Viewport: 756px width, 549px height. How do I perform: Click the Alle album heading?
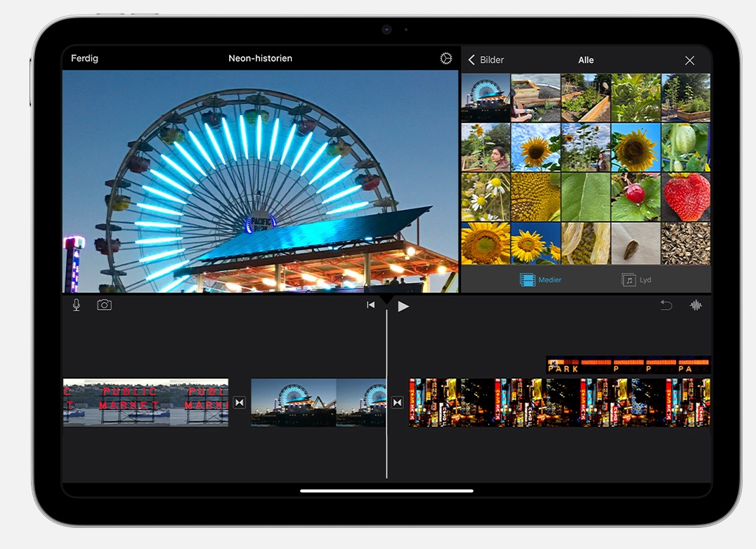pos(586,60)
